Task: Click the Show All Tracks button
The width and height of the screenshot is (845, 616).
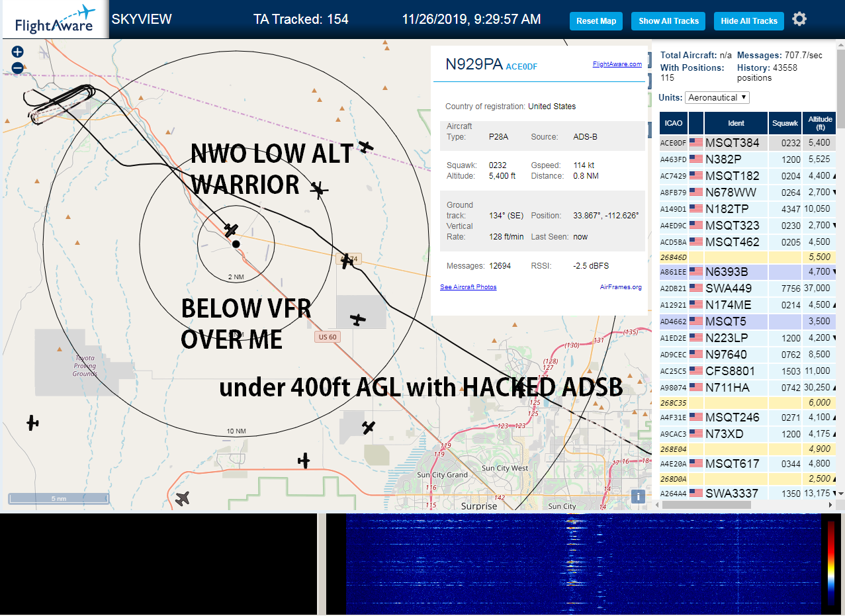Action: click(x=668, y=21)
